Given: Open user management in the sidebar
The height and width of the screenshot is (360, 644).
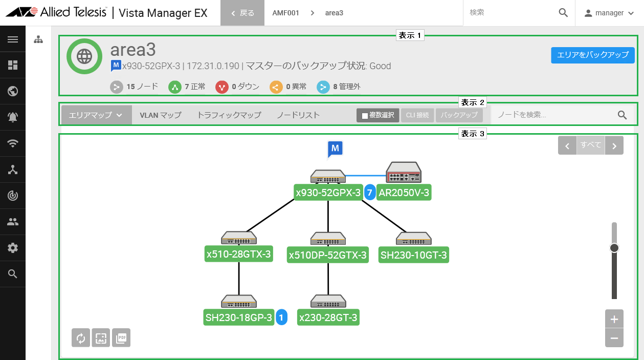Looking at the screenshot, I should click(13, 222).
